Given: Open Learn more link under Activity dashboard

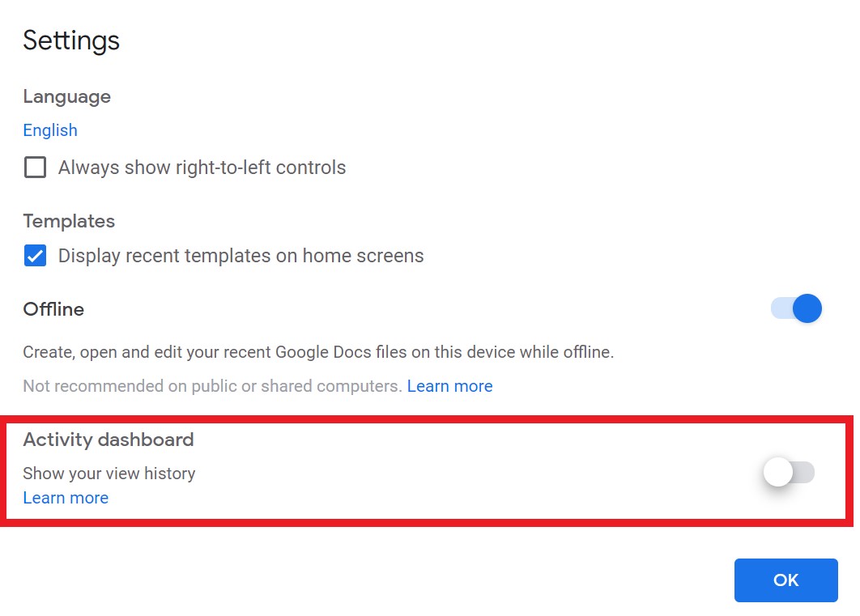Looking at the screenshot, I should point(66,498).
